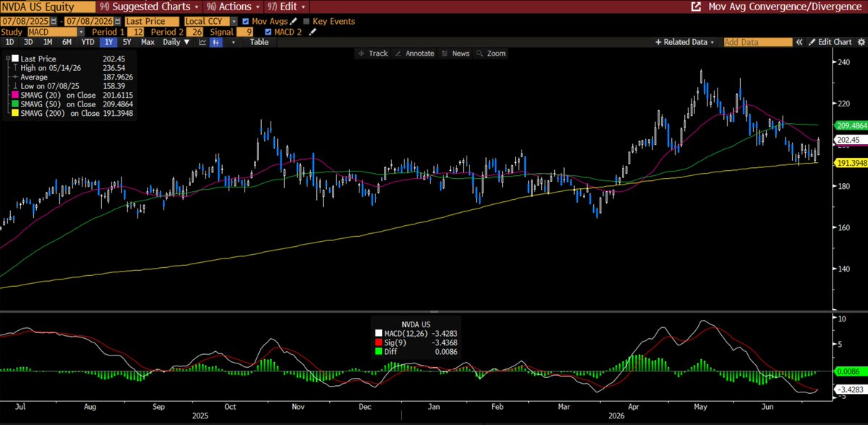Image resolution: width=868 pixels, height=425 pixels.
Task: Select the line chart type icon
Action: (x=203, y=42)
